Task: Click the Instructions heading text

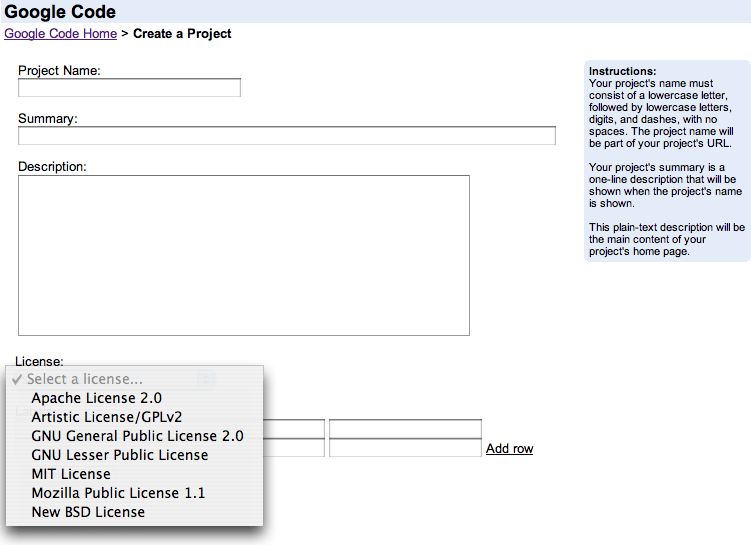Action: coord(623,71)
